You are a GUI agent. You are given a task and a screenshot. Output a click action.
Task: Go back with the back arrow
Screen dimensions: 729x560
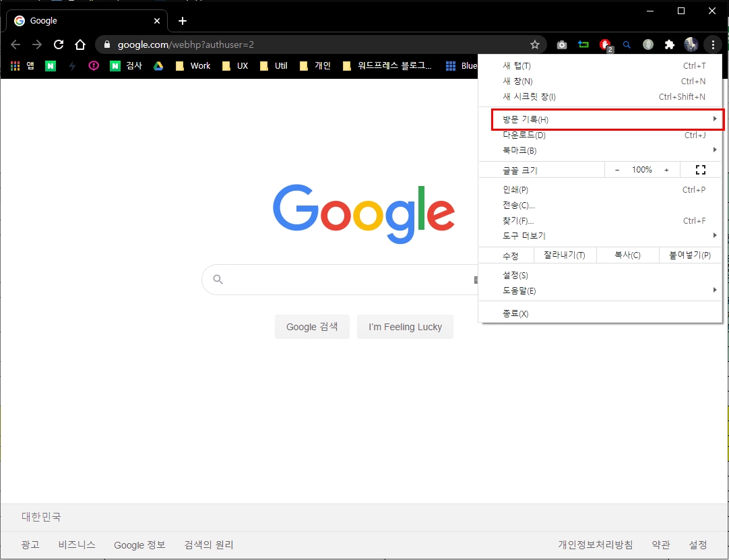tap(15, 44)
